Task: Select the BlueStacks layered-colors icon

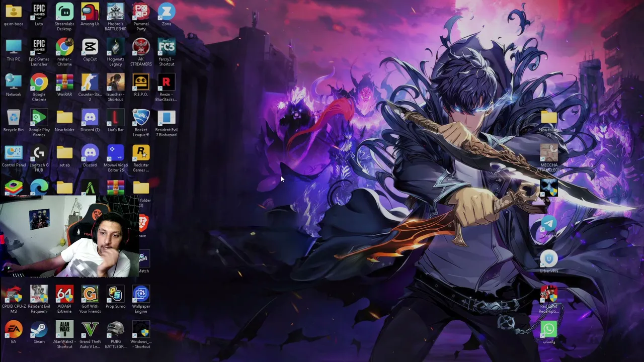Action: tap(14, 188)
